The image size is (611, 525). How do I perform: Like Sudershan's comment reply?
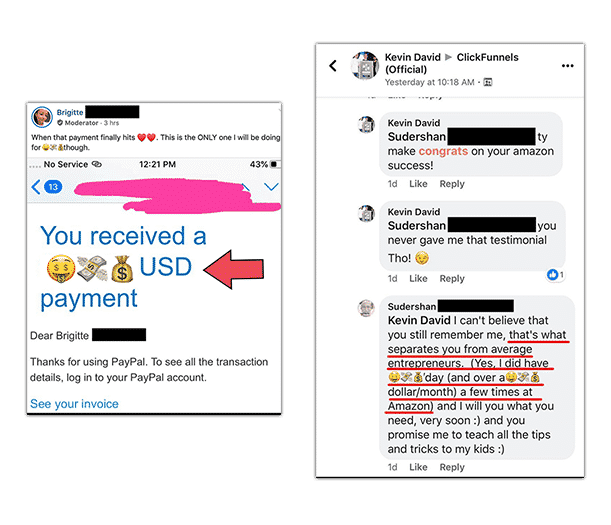(418, 467)
